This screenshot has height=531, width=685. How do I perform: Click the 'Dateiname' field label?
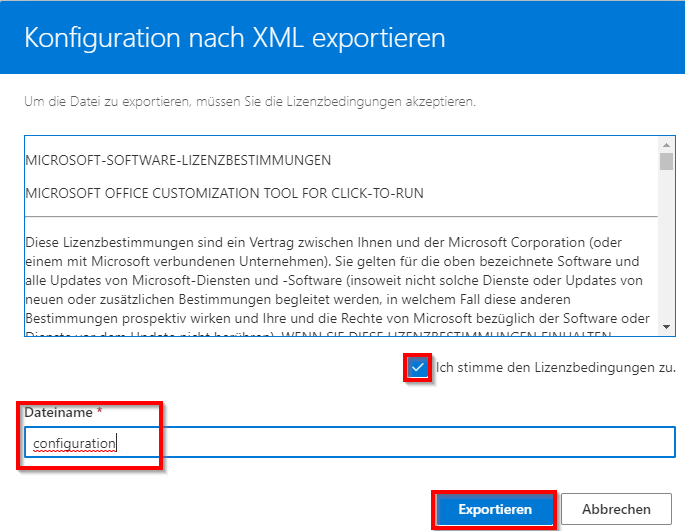point(58,412)
